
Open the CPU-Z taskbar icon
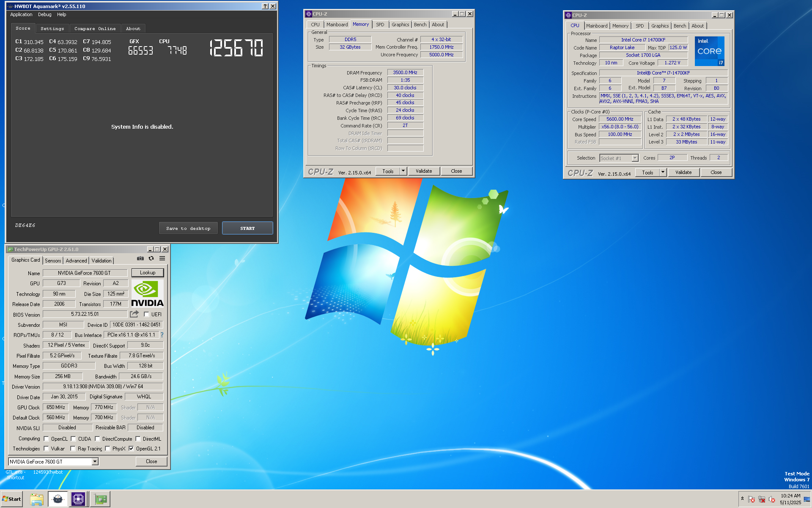(78, 499)
